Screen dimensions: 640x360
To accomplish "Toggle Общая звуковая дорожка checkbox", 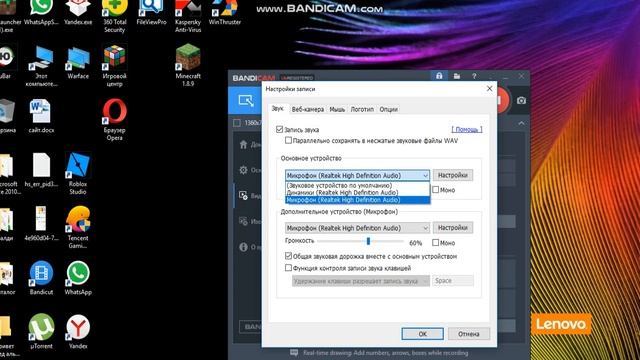I will tap(289, 256).
